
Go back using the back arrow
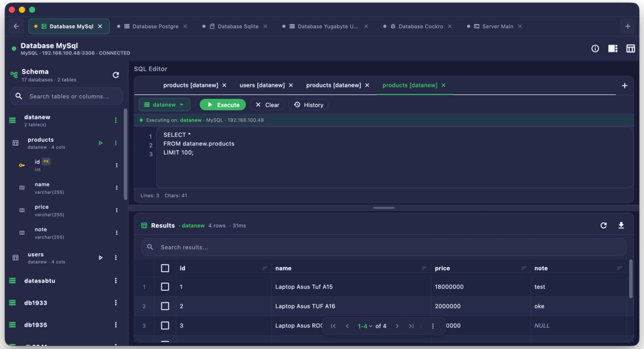16,26
